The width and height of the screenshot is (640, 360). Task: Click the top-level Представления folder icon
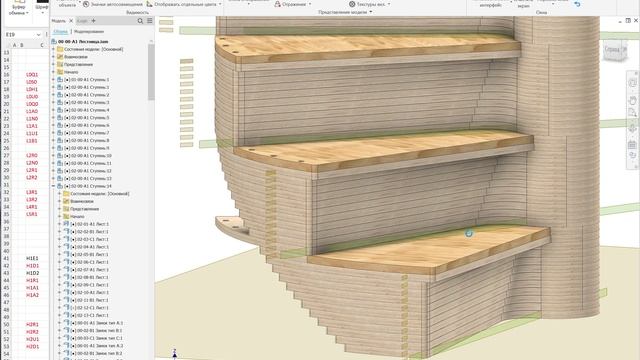coord(60,64)
